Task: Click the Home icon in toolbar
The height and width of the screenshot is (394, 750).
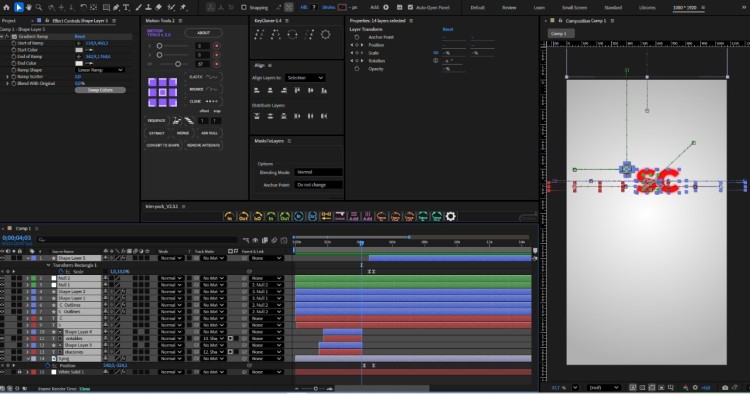Action: click(x=6, y=7)
